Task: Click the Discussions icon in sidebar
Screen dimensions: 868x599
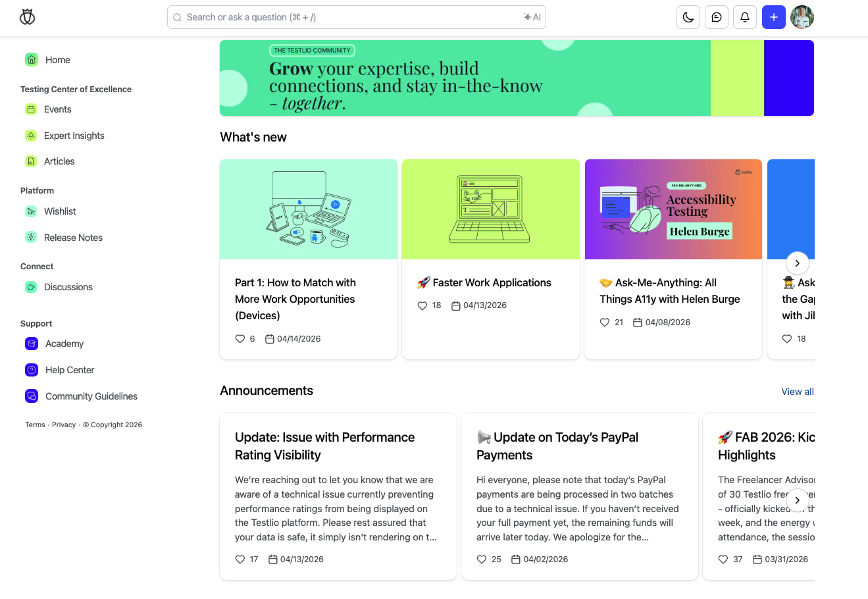Action: pos(31,287)
